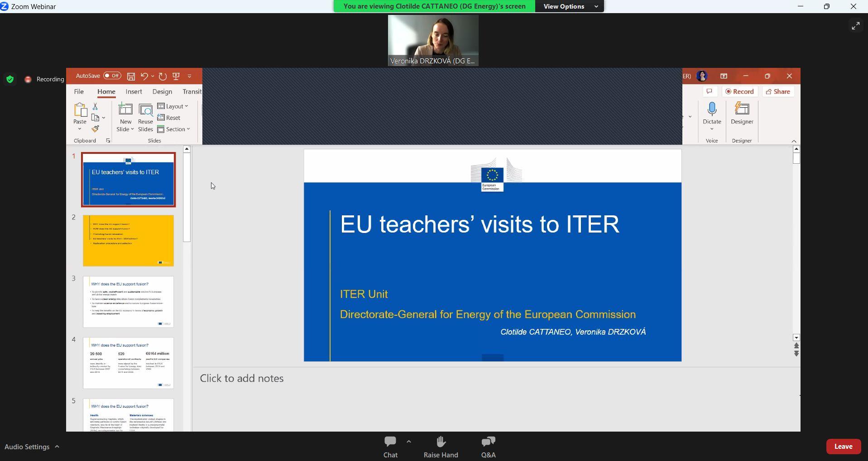Open the Designer pane
868x461 pixels.
tap(742, 114)
